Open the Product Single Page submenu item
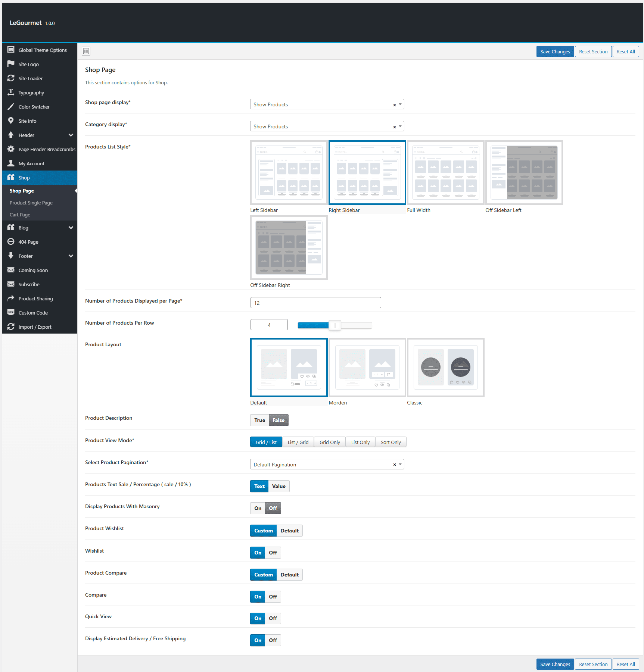 point(31,203)
